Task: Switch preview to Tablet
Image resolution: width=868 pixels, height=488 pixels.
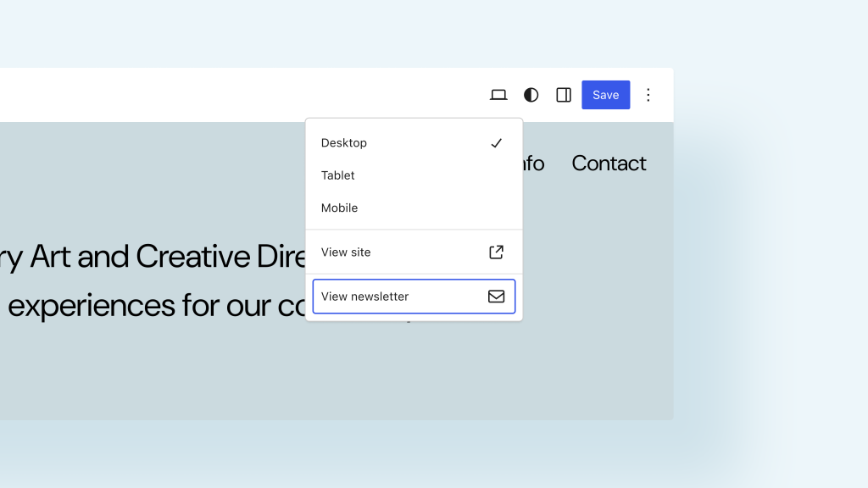Action: [x=337, y=175]
